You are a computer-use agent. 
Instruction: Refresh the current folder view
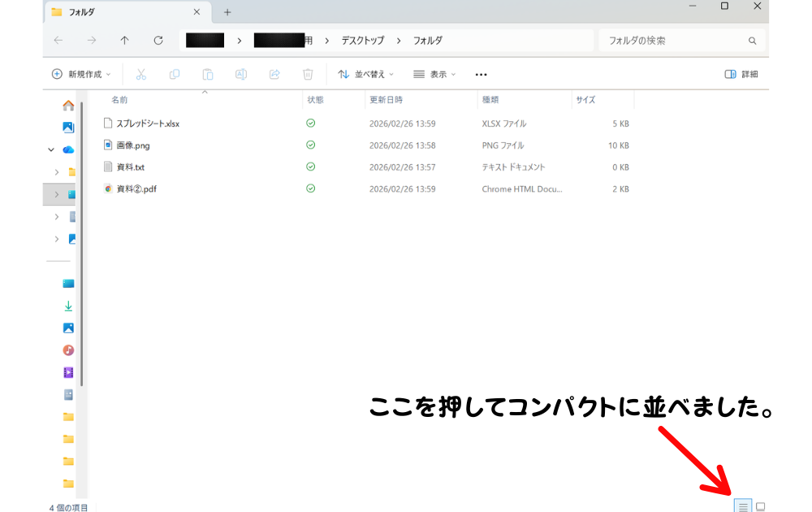click(158, 40)
